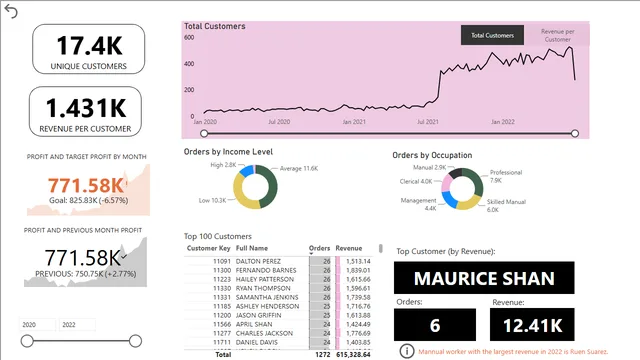Image resolution: width=640 pixels, height=360 pixels.
Task: Select the CHARLES JACKSON row name
Action: tap(264, 333)
